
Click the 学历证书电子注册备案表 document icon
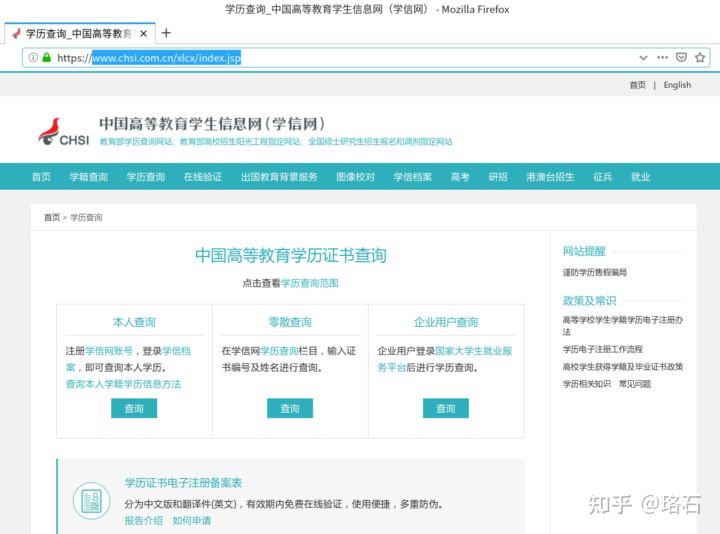tap(91, 500)
